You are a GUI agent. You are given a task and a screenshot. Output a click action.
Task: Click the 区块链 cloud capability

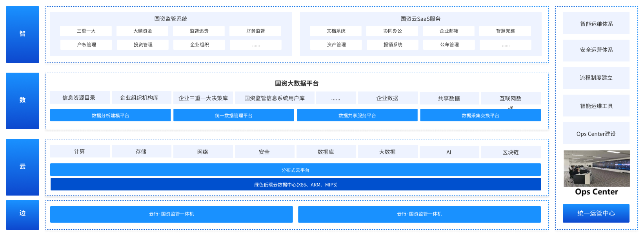511,152
